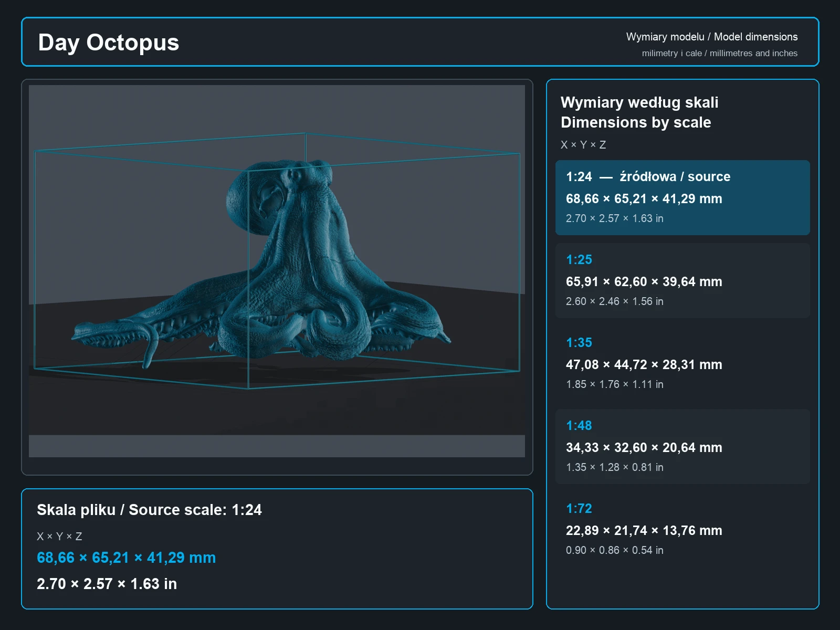Click the X × Y × Z label under Dimensions by scale
This screenshot has width=840, height=630.
point(583,145)
